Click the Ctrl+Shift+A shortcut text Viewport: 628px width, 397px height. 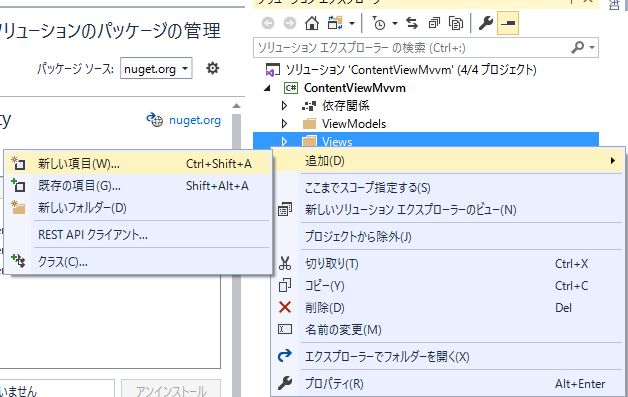219,164
